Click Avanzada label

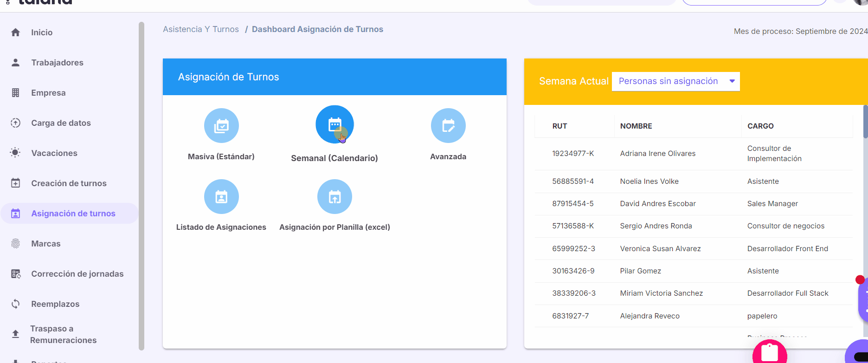[448, 157]
